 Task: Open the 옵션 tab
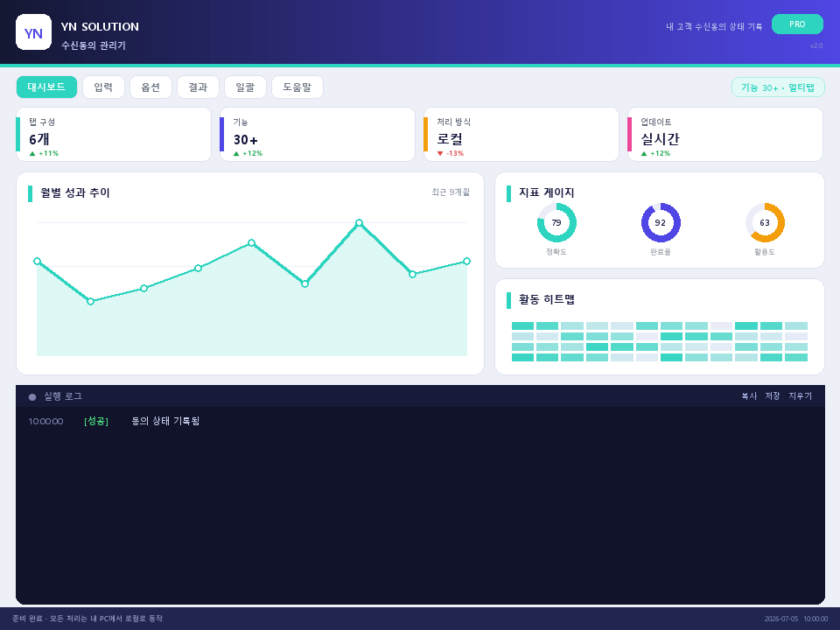pyautogui.click(x=150, y=87)
